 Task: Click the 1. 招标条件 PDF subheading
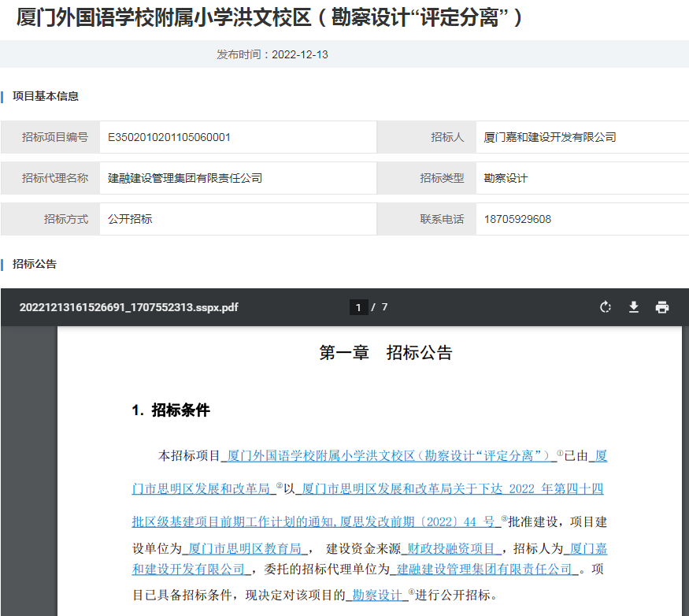coord(171,410)
